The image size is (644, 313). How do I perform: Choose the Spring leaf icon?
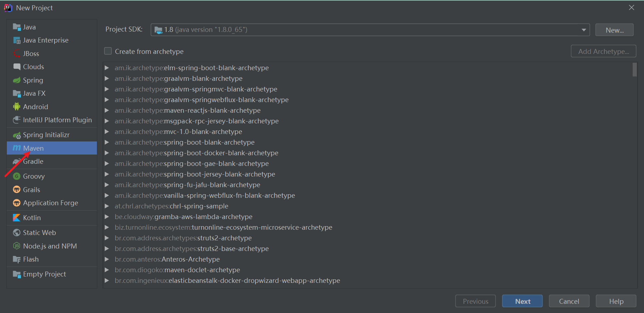coord(17,80)
